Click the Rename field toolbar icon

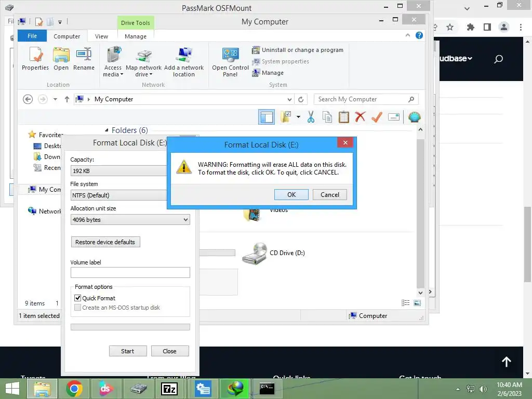[394, 117]
